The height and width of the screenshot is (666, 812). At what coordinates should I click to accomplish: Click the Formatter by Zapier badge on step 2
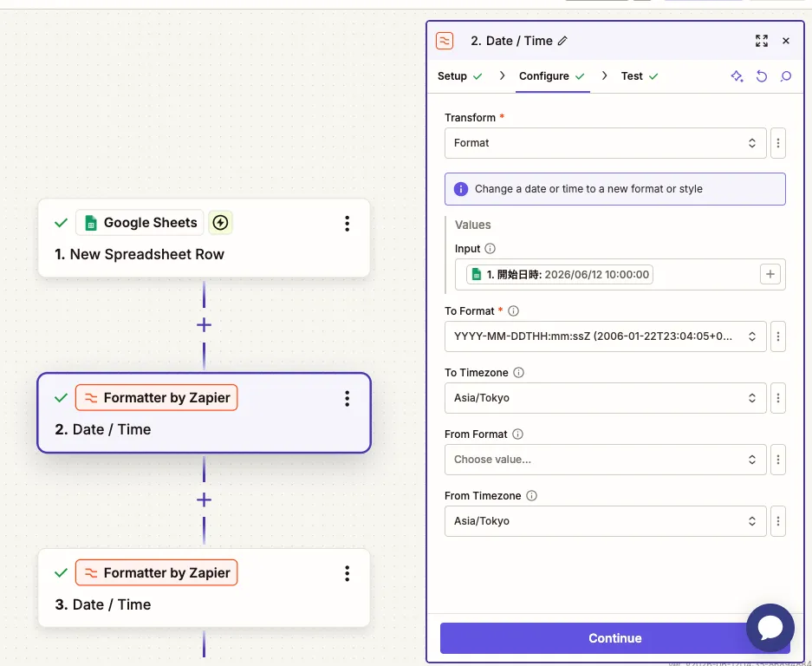156,397
